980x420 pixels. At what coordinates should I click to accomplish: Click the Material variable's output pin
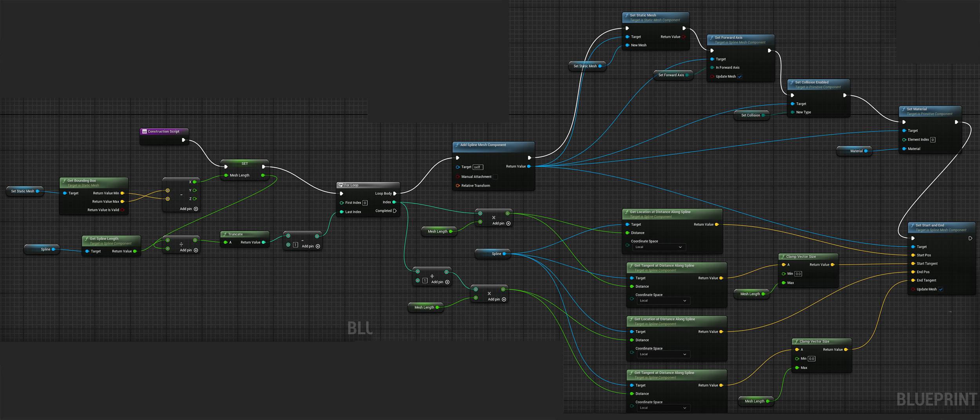point(866,151)
